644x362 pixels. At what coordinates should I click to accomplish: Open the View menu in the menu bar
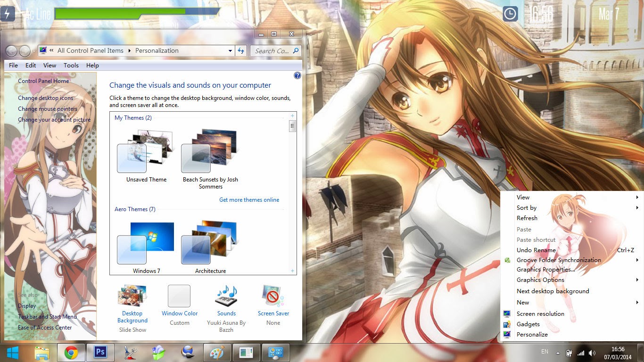50,66
